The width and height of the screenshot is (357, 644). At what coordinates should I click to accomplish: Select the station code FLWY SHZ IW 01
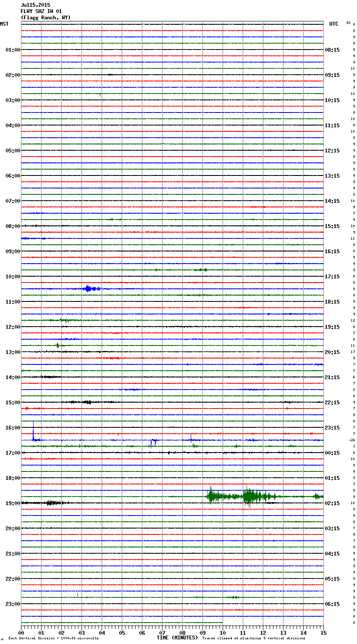click(41, 11)
